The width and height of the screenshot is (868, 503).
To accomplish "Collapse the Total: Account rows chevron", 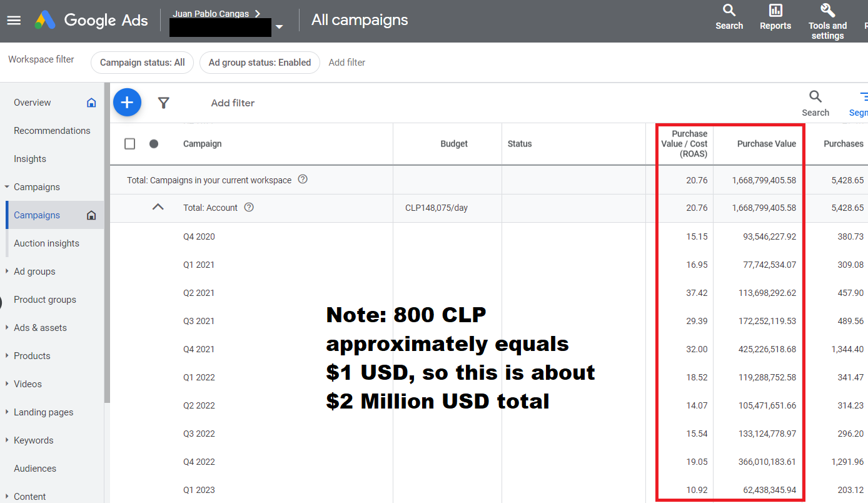I will coord(158,207).
